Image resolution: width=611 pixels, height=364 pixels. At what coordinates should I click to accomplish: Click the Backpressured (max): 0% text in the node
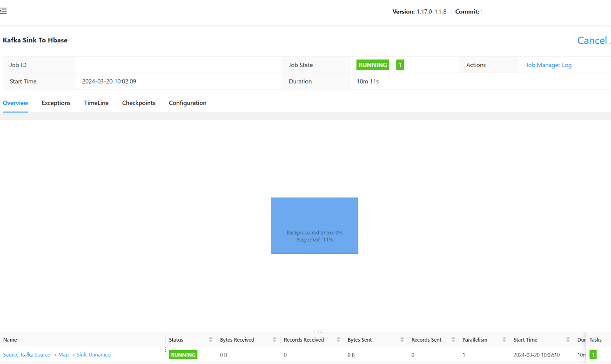pyautogui.click(x=315, y=232)
